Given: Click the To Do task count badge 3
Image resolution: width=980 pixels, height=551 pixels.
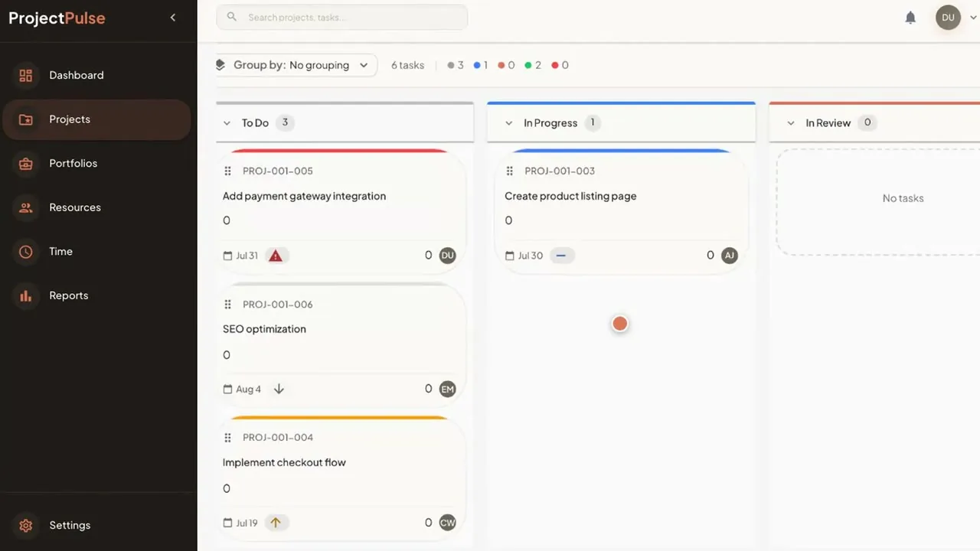Looking at the screenshot, I should [285, 122].
